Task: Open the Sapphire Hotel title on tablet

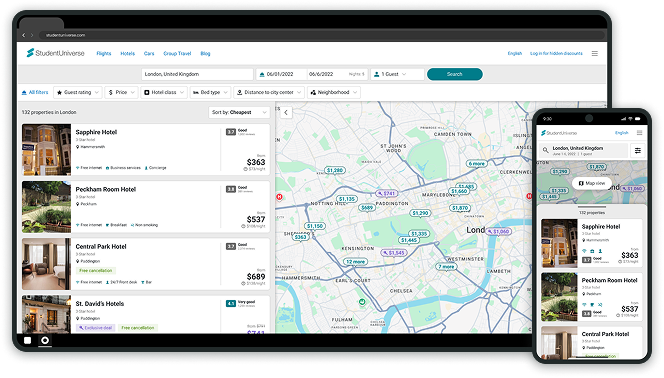Action: pos(96,132)
